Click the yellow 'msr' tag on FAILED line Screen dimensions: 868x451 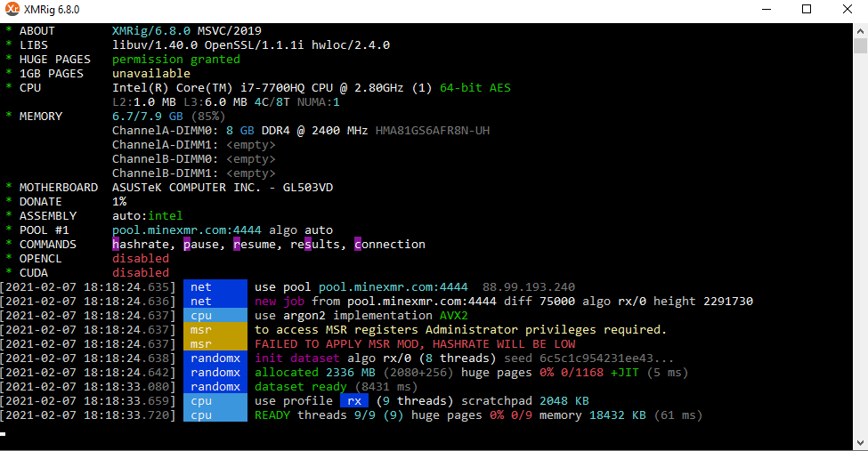pyautogui.click(x=215, y=343)
